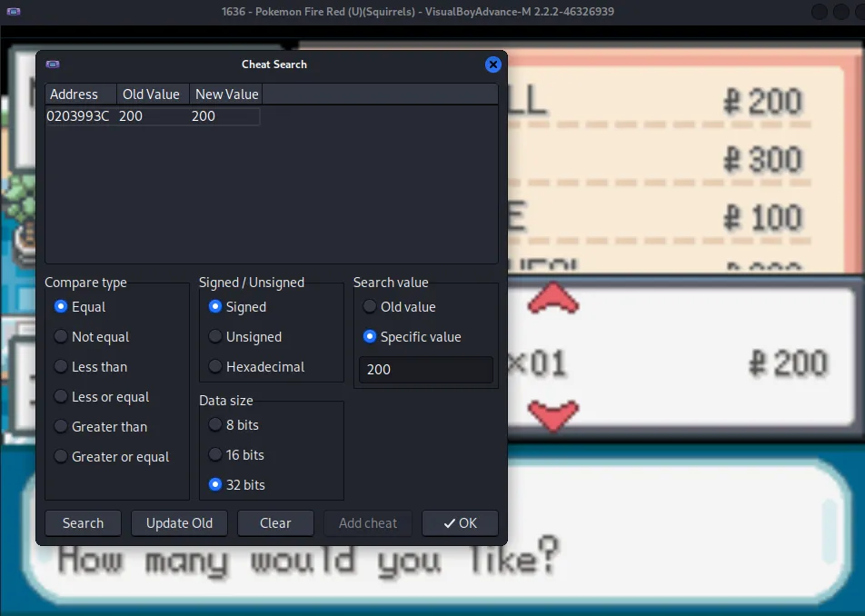Clear the search results
Screen dimensions: 865x616
point(275,523)
